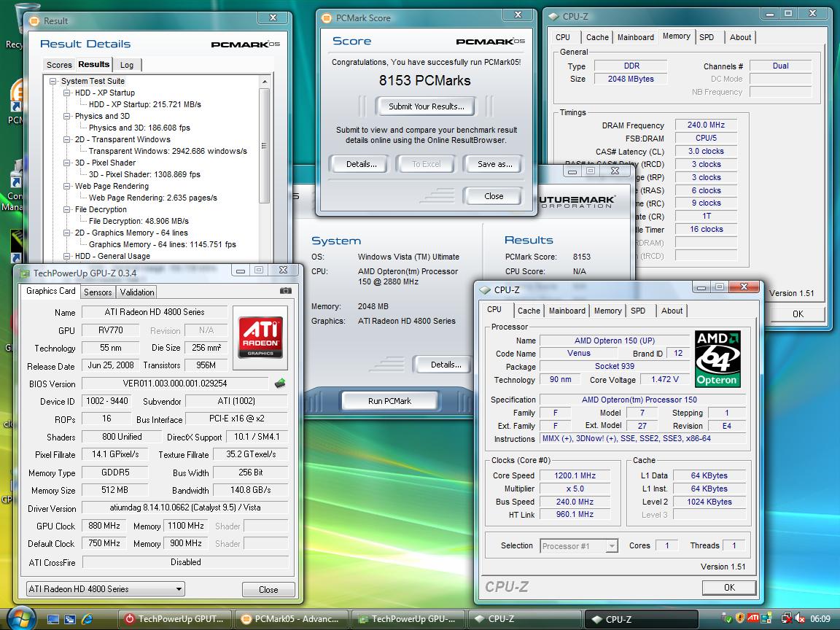Switch to the Scores tab in Result Details

pos(59,65)
